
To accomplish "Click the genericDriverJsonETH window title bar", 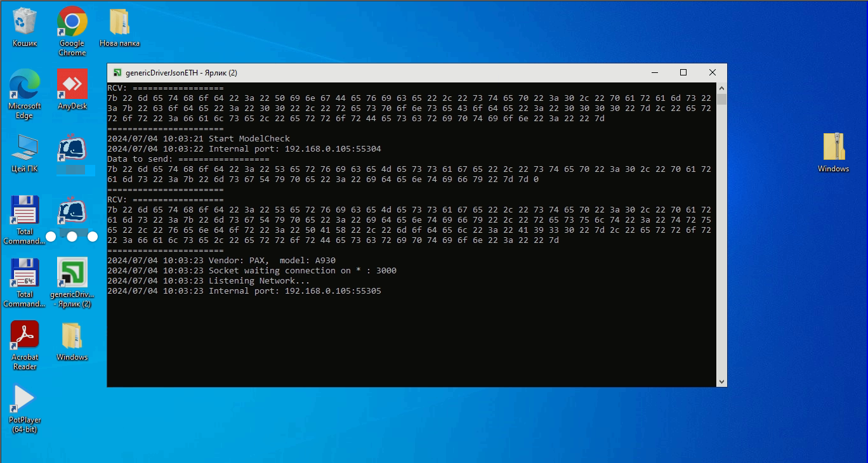I will pos(381,73).
